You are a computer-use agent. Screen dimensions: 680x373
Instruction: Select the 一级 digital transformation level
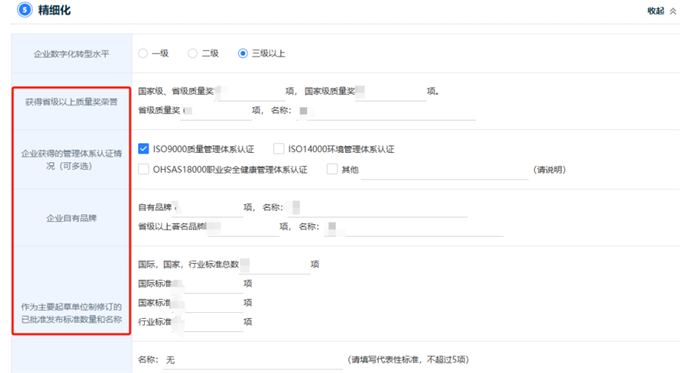coord(143,53)
